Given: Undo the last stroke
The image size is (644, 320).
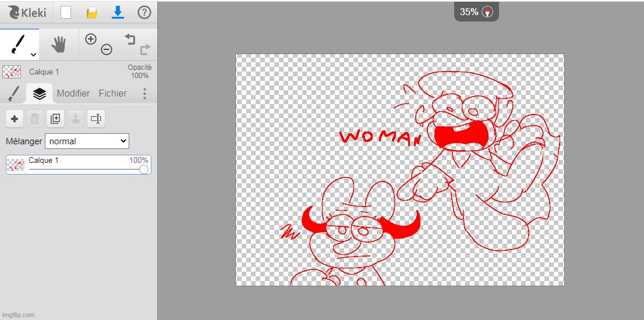Looking at the screenshot, I should pyautogui.click(x=130, y=40).
